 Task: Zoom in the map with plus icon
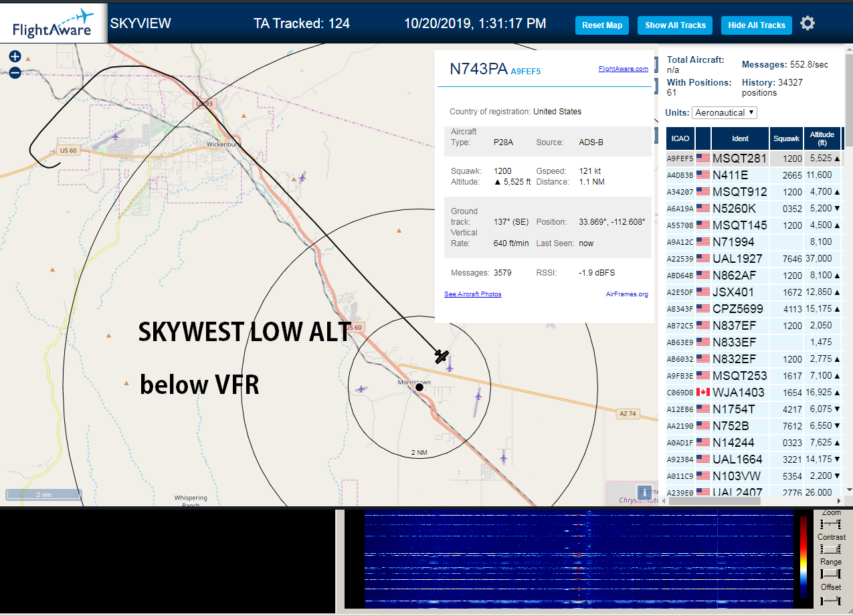(15, 57)
